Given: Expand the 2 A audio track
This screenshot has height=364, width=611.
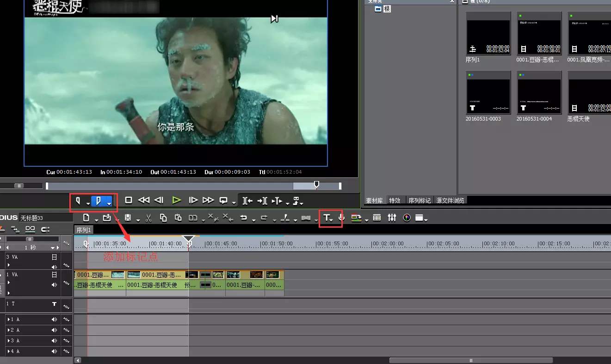Looking at the screenshot, I should tap(9, 330).
